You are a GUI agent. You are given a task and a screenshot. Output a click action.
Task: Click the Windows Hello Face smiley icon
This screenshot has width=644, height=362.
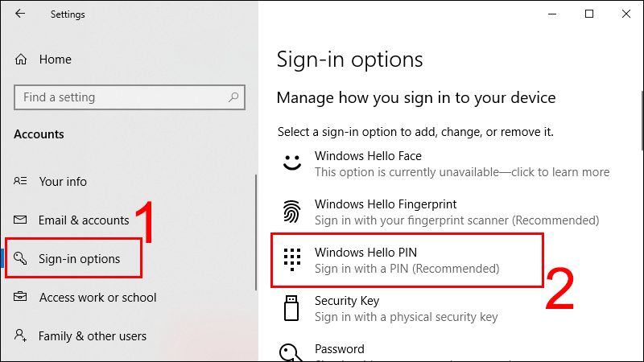point(291,163)
